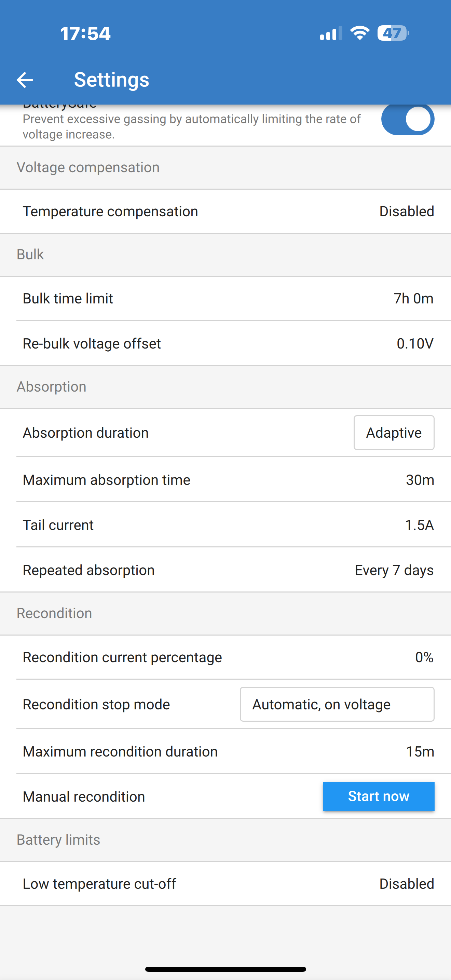
Task: Toggle the BatterySafe switch off
Action: point(408,120)
